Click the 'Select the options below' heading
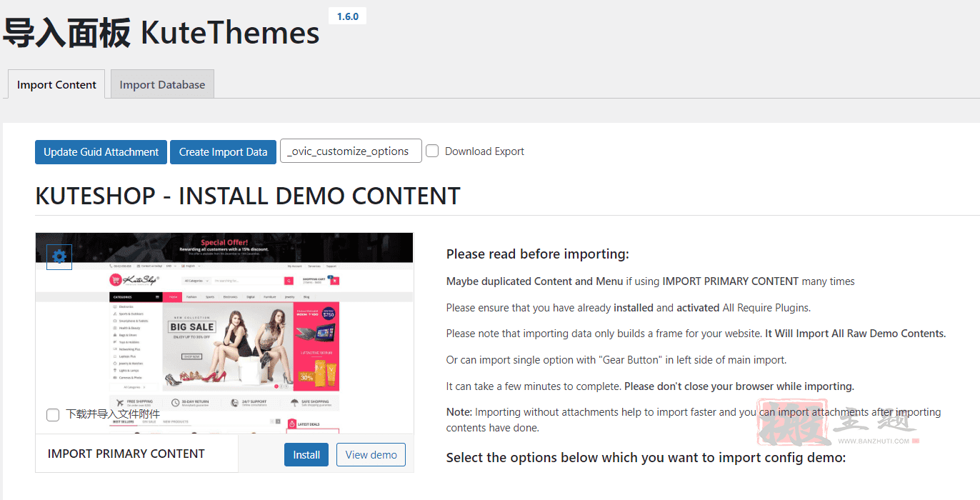Image resolution: width=980 pixels, height=500 pixels. tap(646, 457)
